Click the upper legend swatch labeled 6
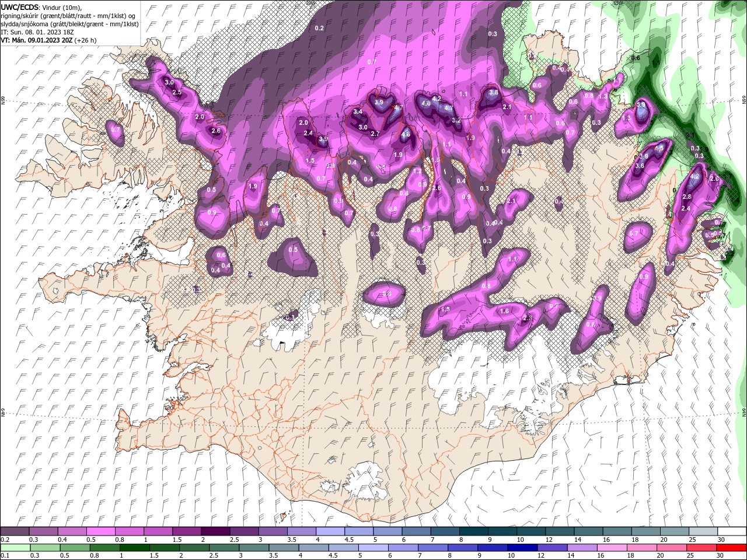 (416, 531)
